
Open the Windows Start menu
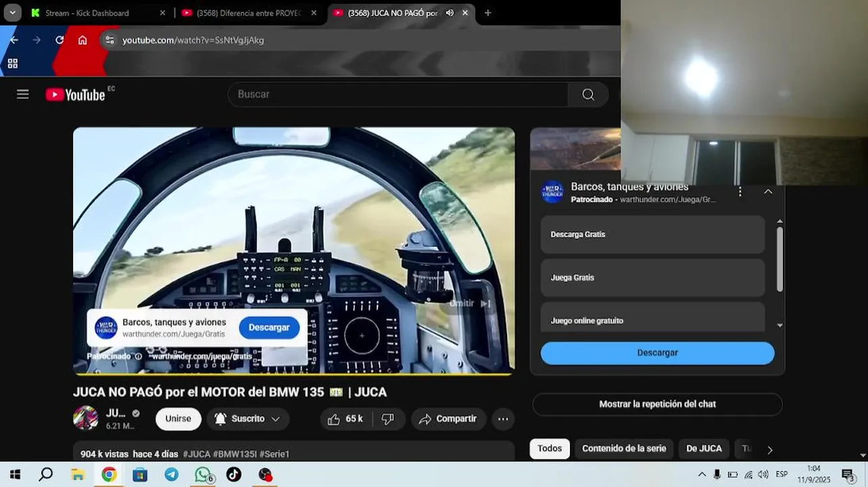pos(14,475)
